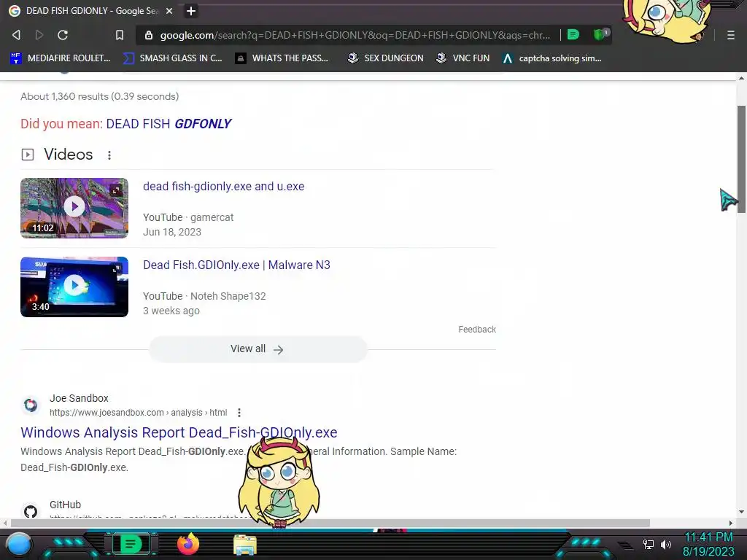Open Windows Analysis Report Dead_Fish-GDIOnly.exe result
747x560 pixels.
point(179,432)
